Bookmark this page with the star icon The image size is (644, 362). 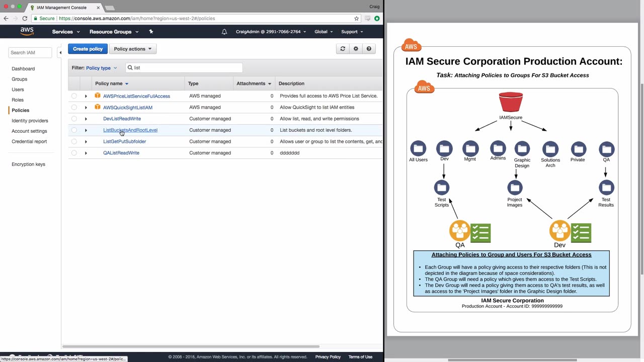[357, 19]
